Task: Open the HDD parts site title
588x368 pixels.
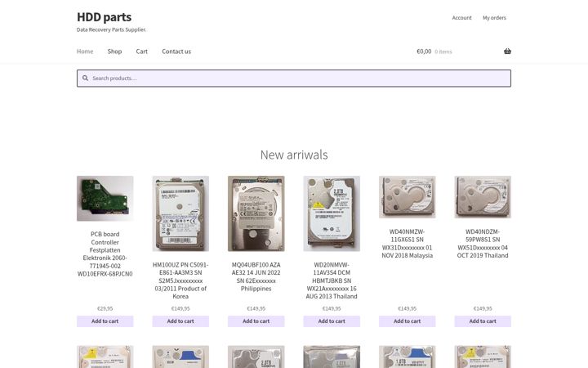Action: [105, 17]
